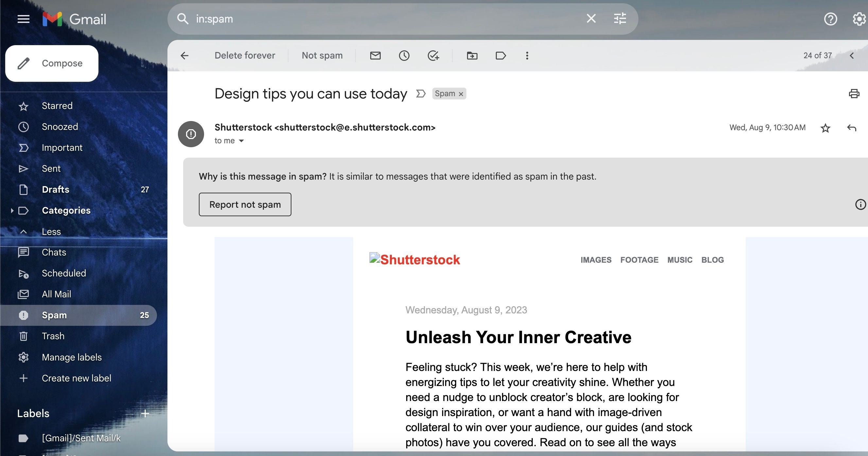Open Gmail settings

coord(858,19)
